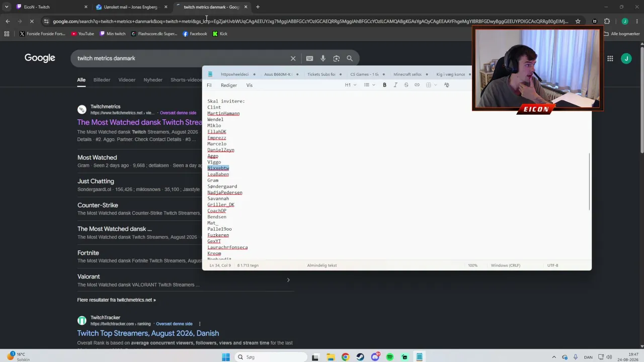The image size is (644, 362).
Task: Open the Fil menu in Notepad
Action: 209,85
